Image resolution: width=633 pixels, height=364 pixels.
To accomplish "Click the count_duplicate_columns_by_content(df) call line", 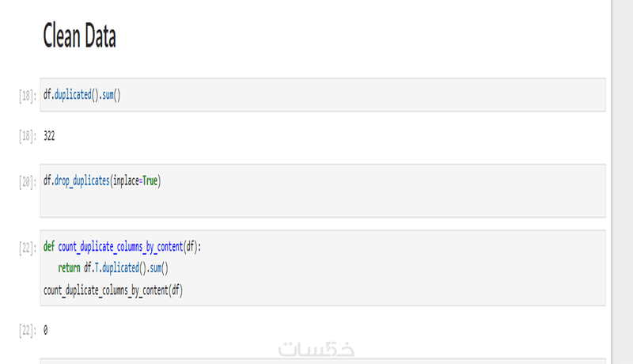I will click(113, 290).
